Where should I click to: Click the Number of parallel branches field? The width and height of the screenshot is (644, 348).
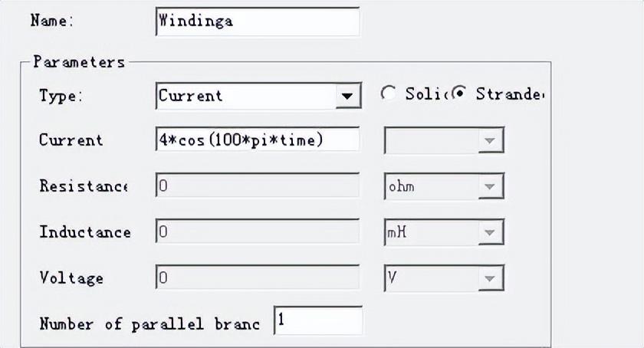click(x=317, y=322)
